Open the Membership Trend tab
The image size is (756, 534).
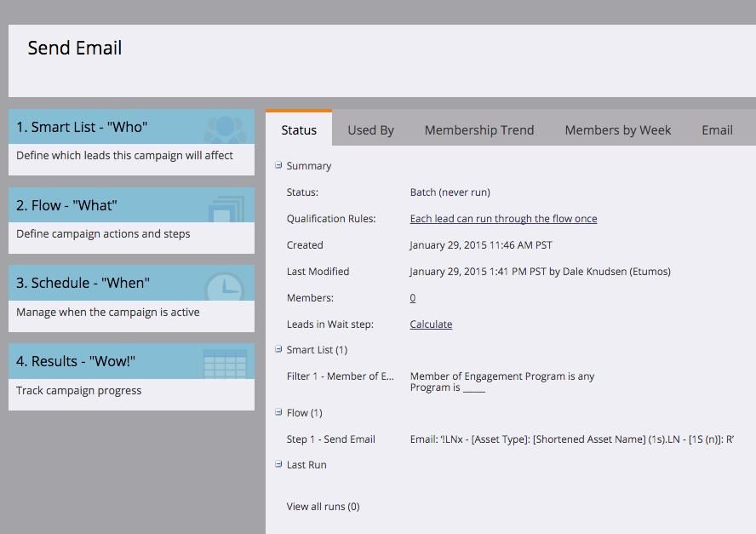pos(479,130)
